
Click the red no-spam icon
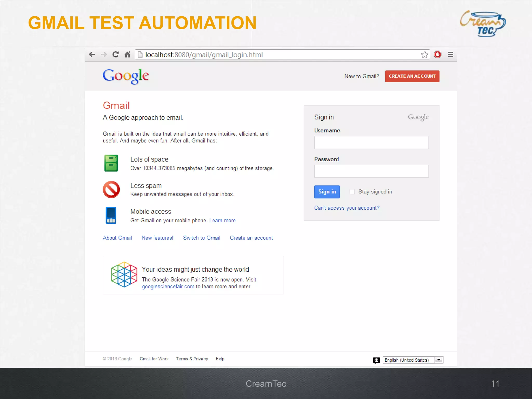click(111, 190)
